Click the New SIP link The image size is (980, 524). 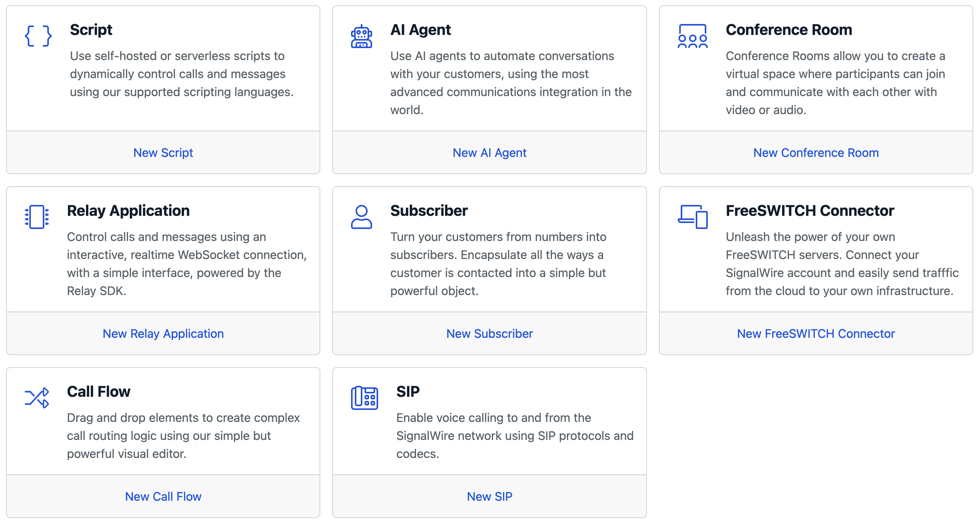(x=489, y=496)
